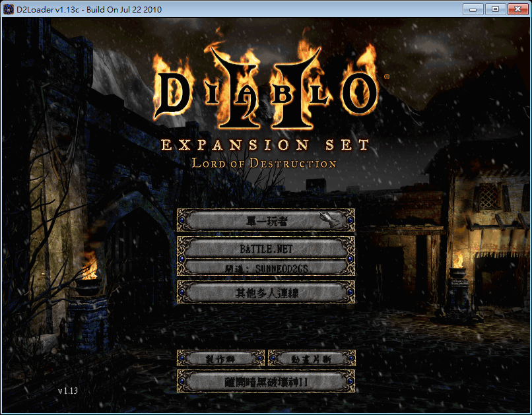Select the 單一玩者 (Single Player) option

tap(266, 220)
